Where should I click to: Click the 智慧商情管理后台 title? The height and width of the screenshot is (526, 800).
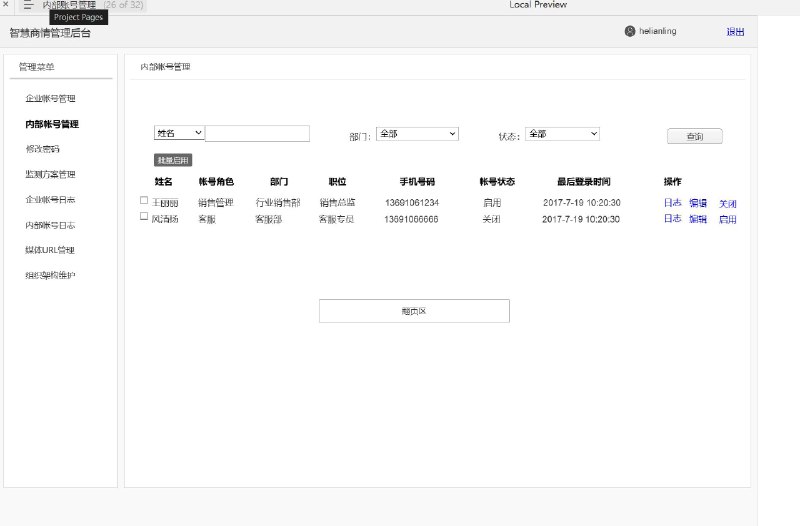(50, 33)
